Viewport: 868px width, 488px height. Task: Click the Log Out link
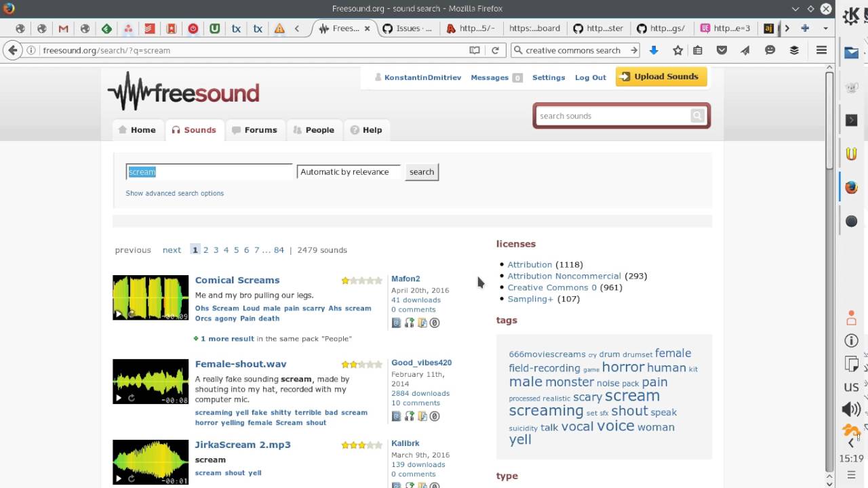tap(591, 78)
